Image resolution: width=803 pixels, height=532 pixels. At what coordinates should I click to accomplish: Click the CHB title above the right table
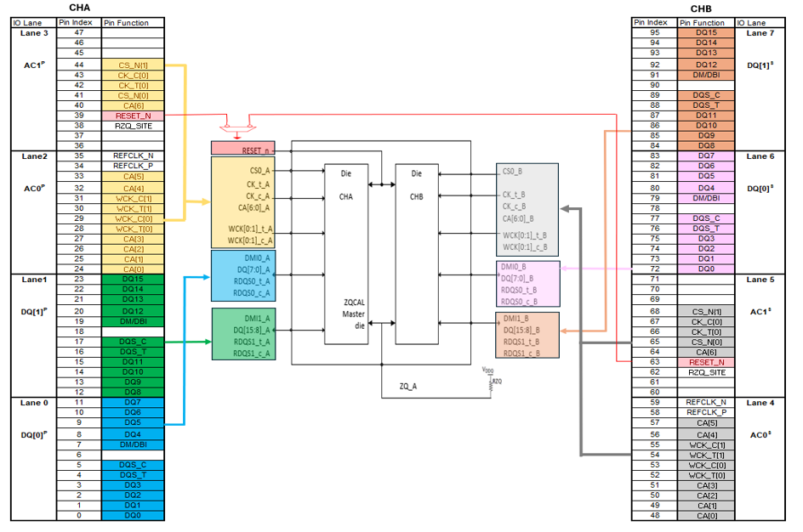[x=701, y=8]
